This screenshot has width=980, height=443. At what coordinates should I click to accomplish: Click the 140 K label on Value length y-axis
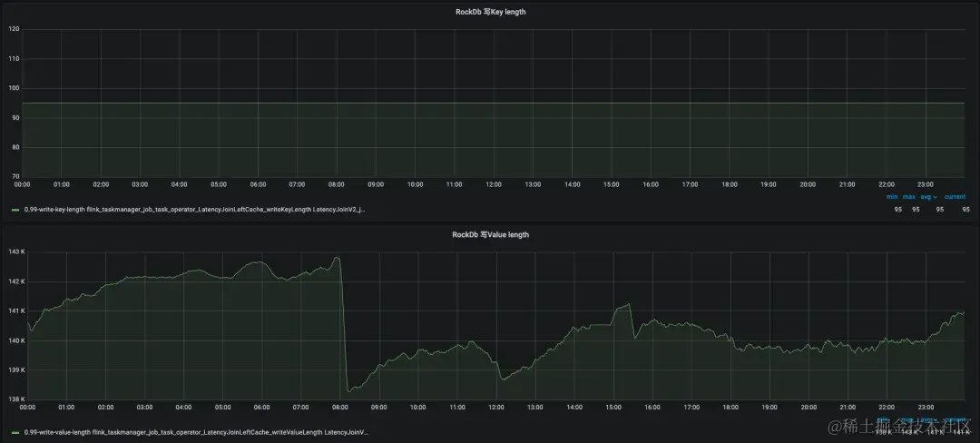16,340
